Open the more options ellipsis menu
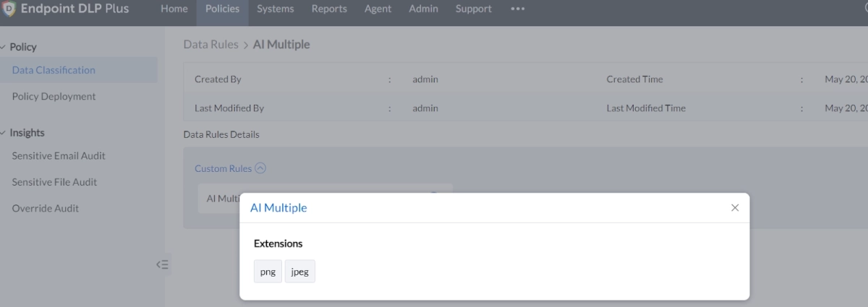Screen dimensions: 868x307 coord(517,9)
